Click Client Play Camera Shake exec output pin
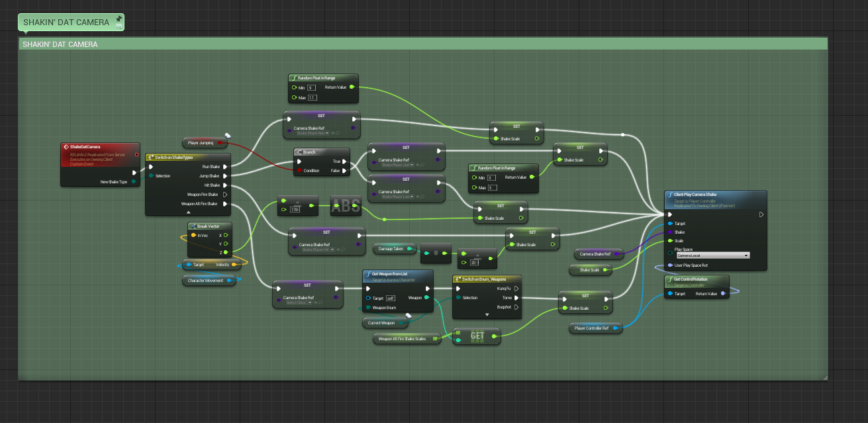Screen dimensions: 868x423 click(761, 214)
